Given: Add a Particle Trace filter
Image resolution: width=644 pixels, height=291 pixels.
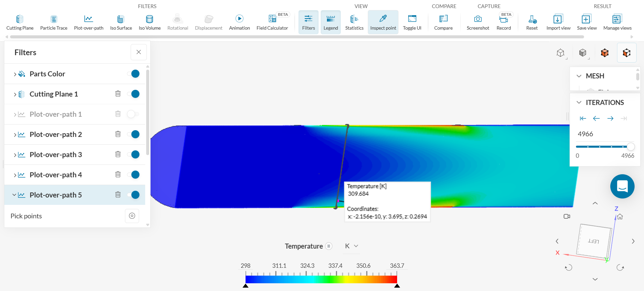Looking at the screenshot, I should (54, 22).
